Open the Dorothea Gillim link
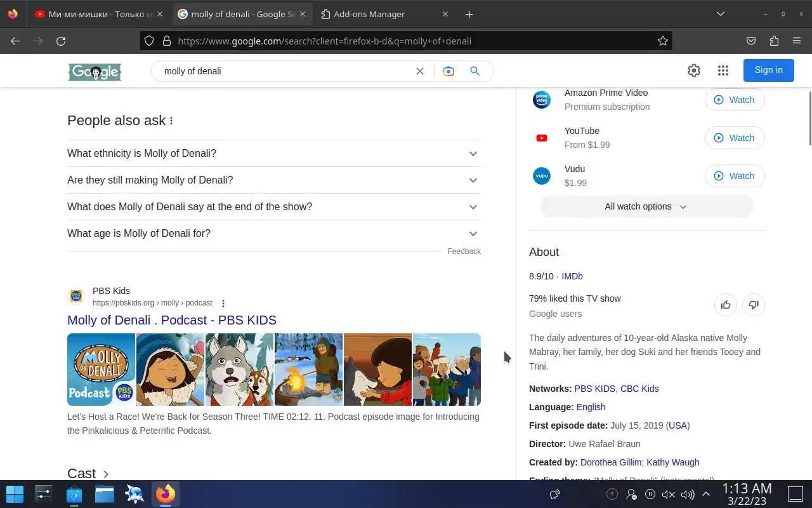Viewport: 812px width, 508px height. (612, 462)
